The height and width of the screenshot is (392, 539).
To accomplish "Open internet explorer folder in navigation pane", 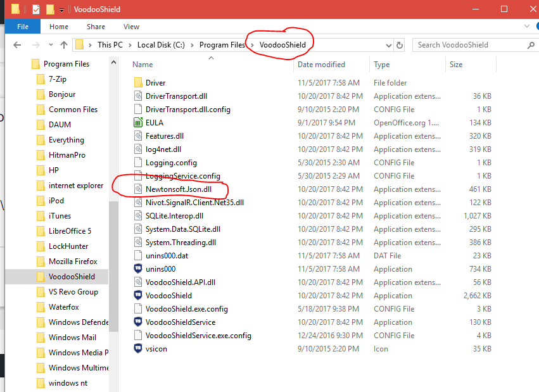I will click(76, 186).
